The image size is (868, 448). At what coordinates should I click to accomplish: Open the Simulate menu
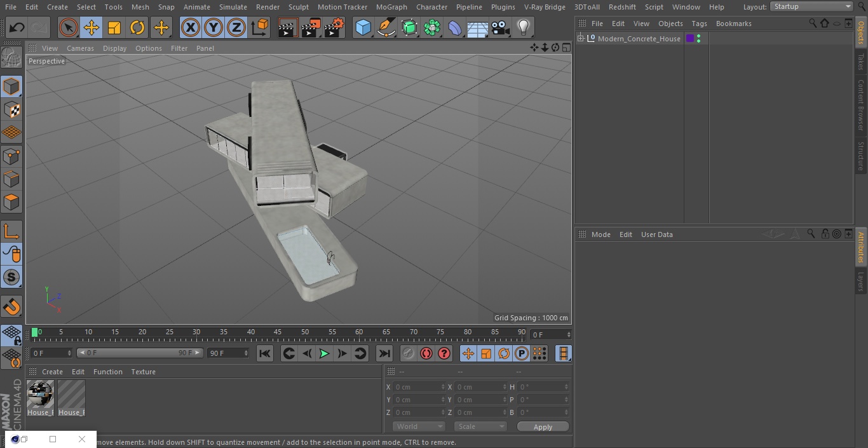coord(233,7)
